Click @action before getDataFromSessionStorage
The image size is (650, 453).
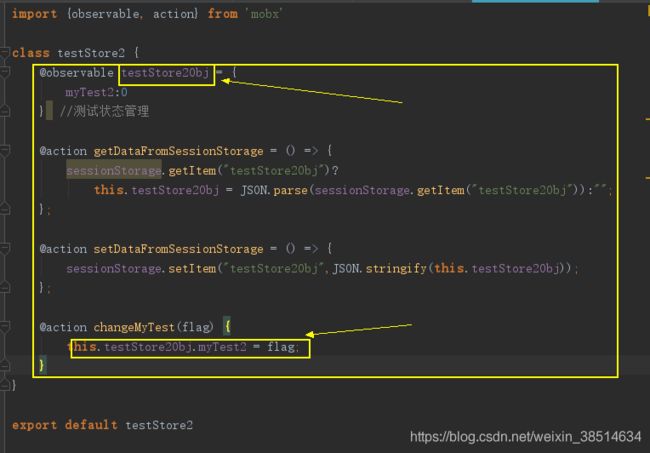click(63, 151)
